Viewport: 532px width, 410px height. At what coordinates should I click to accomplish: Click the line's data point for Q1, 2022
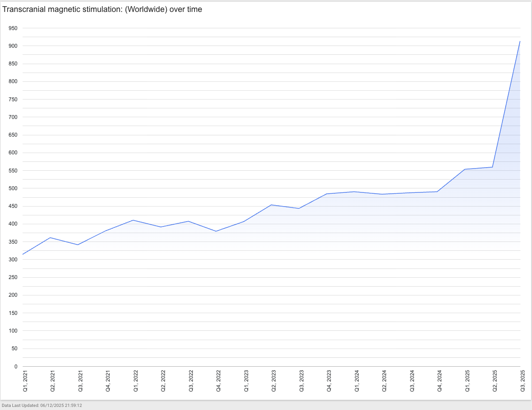coord(133,220)
